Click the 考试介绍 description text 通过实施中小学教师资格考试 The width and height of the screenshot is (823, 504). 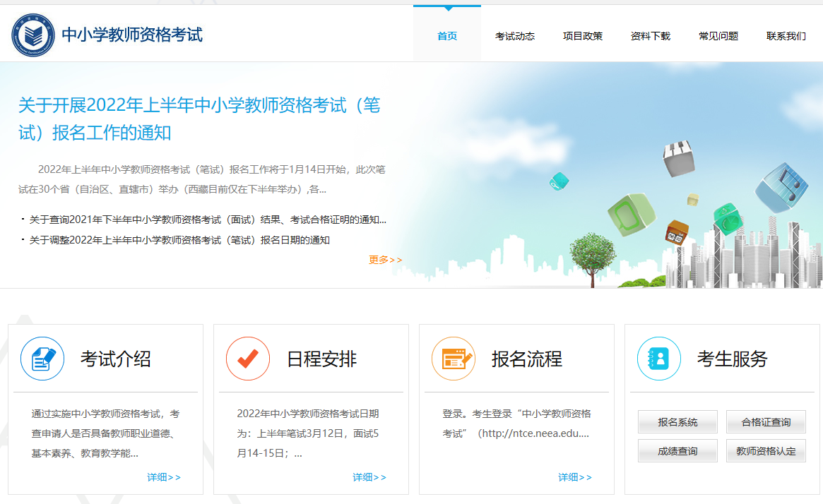point(105,433)
